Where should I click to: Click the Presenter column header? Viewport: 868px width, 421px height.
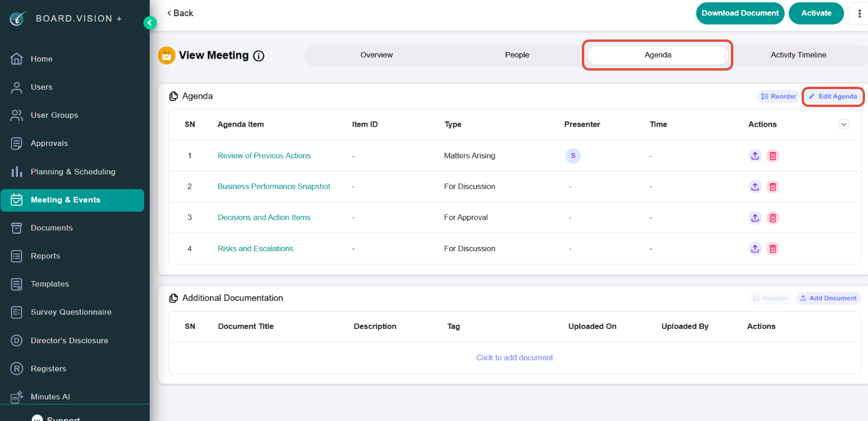click(x=582, y=124)
